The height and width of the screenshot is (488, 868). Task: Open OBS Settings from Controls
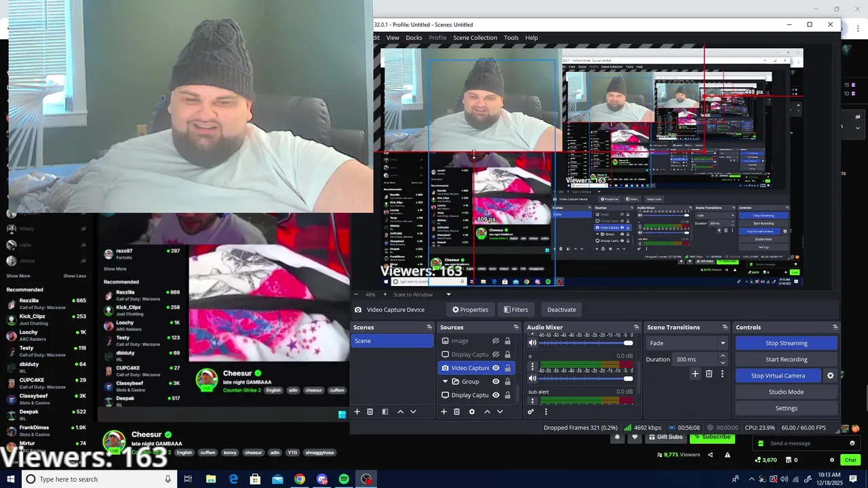[x=787, y=408]
